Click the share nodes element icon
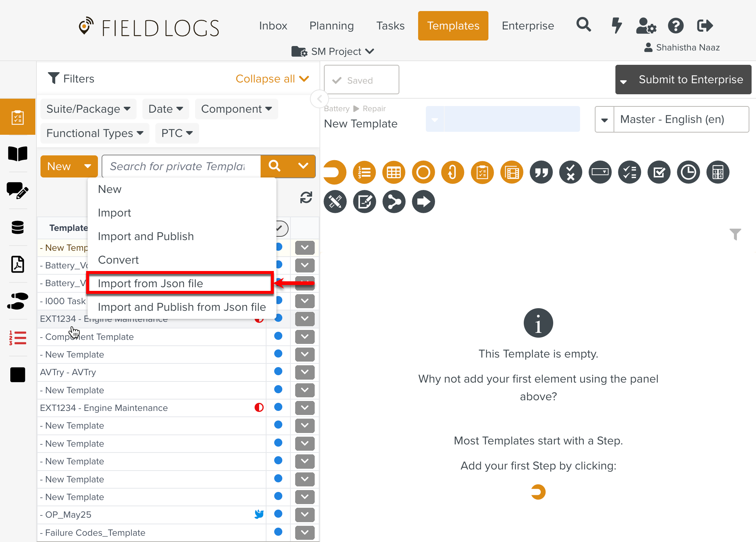 coord(394,201)
